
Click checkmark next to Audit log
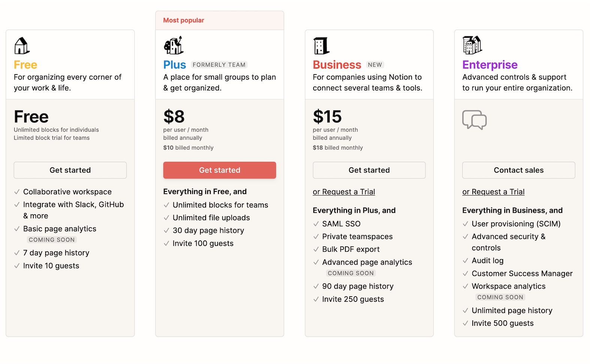coord(466,261)
